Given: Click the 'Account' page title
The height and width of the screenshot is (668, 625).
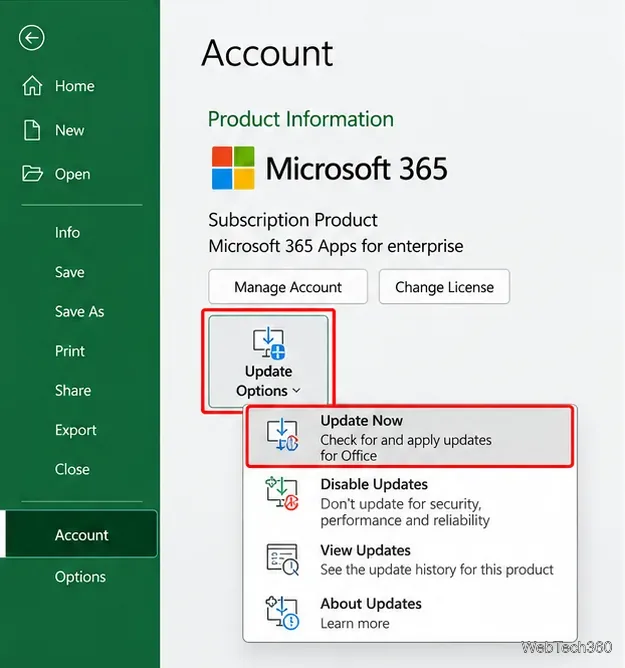Looking at the screenshot, I should (267, 53).
